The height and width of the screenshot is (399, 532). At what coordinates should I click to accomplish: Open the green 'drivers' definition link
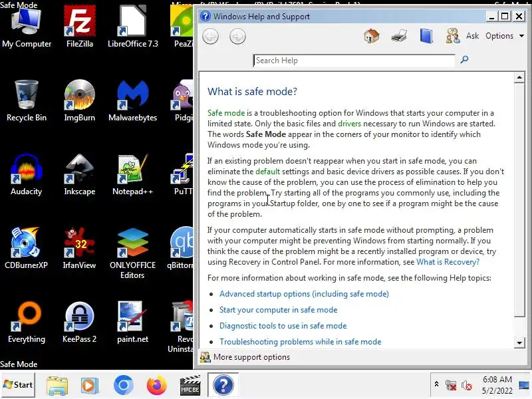coord(349,124)
